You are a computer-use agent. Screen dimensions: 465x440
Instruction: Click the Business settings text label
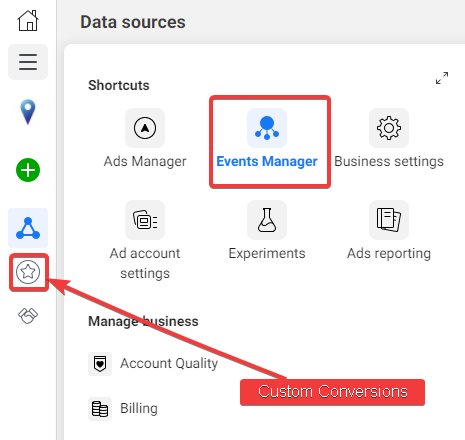pos(389,161)
